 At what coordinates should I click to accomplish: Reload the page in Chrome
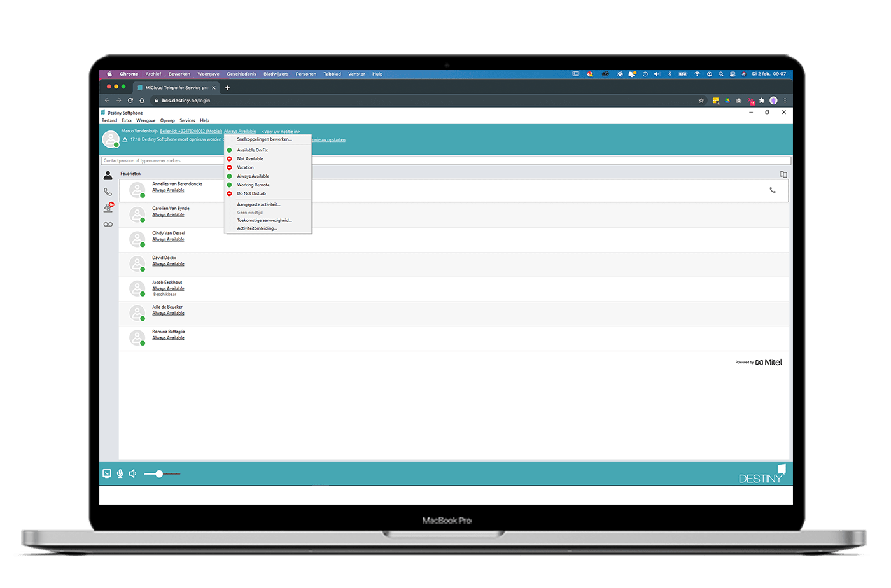130,101
